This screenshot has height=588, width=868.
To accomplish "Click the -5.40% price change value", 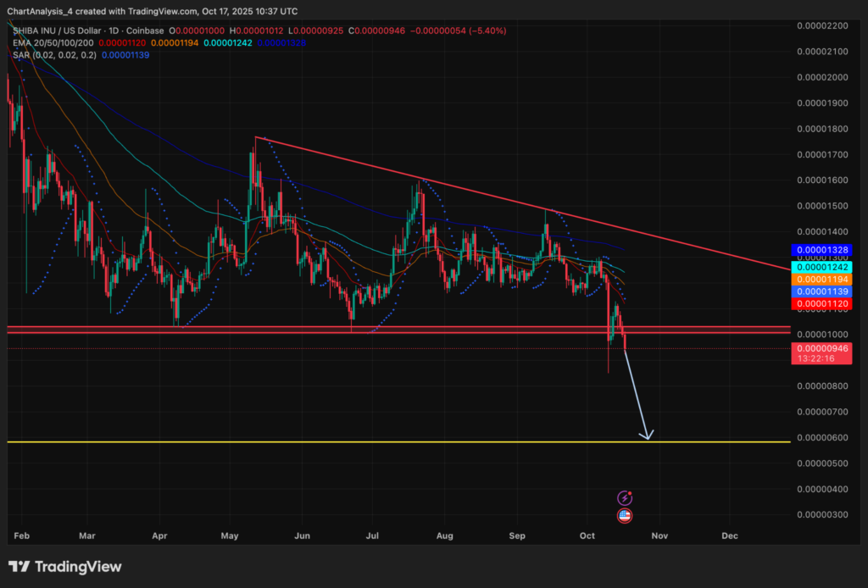I will click(x=488, y=31).
